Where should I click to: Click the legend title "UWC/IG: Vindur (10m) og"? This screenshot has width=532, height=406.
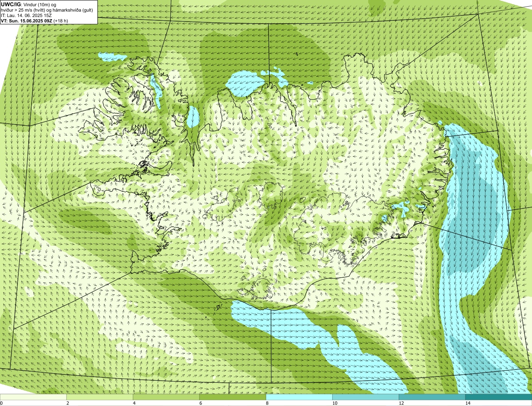28,5
